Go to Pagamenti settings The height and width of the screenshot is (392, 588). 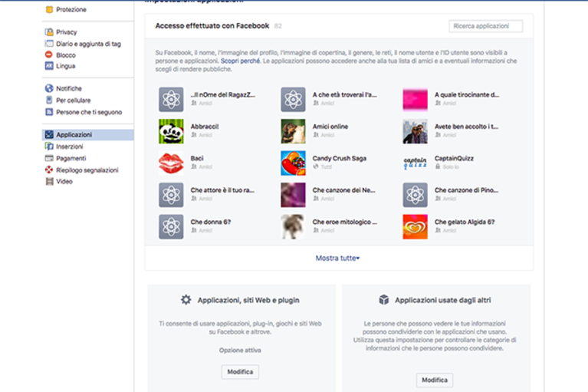pyautogui.click(x=71, y=158)
